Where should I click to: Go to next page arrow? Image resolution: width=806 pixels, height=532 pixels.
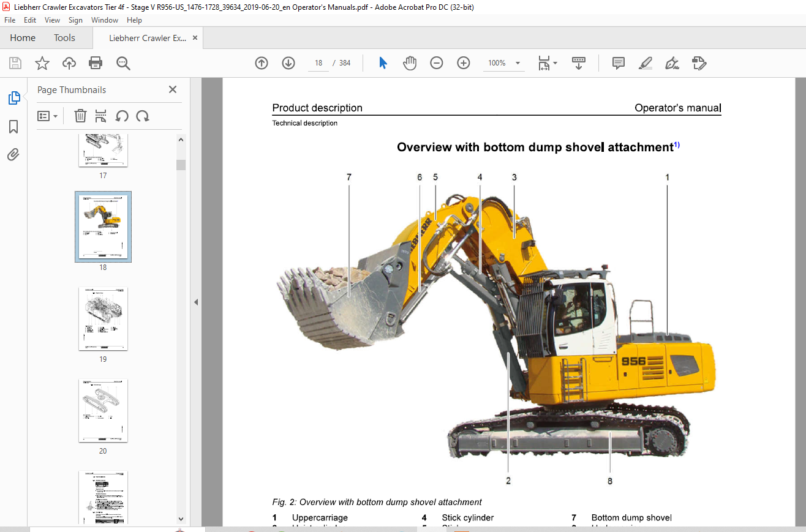point(288,63)
